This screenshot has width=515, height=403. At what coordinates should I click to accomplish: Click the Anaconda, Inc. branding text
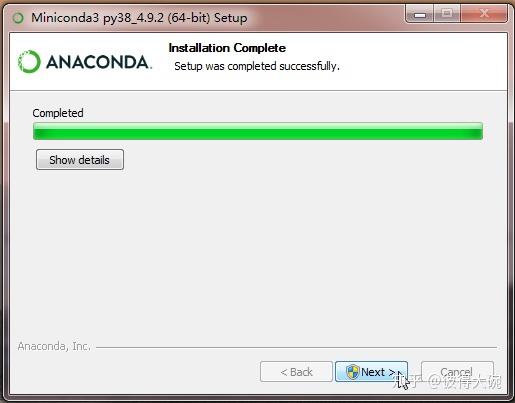54,346
